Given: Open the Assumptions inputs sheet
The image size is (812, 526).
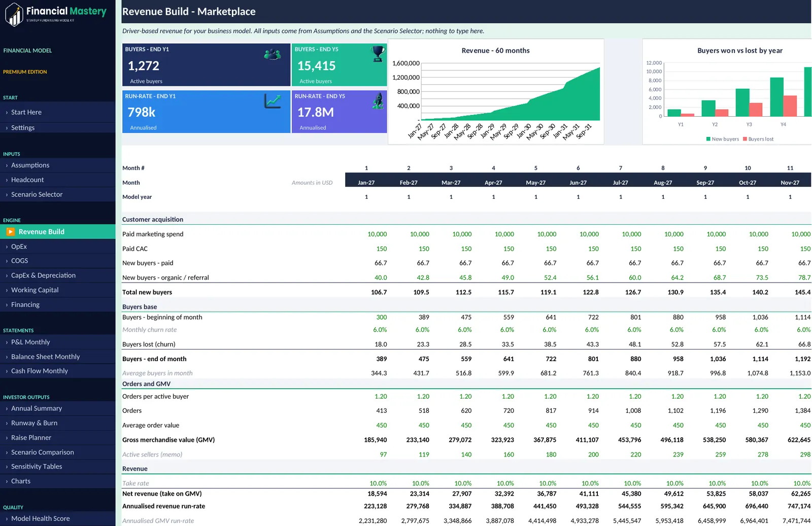Looking at the screenshot, I should point(58,165).
